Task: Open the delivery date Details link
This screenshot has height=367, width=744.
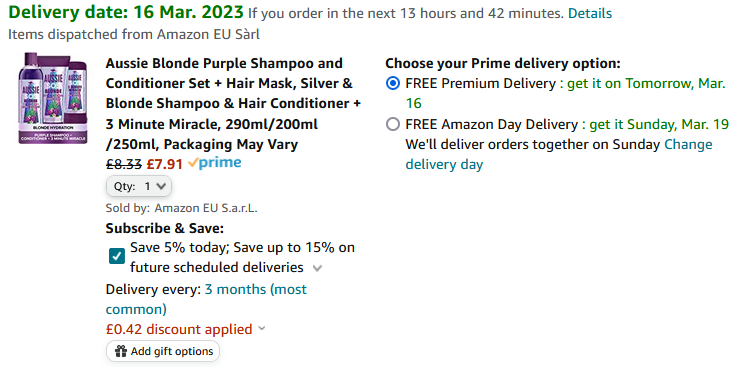Action: 590,13
